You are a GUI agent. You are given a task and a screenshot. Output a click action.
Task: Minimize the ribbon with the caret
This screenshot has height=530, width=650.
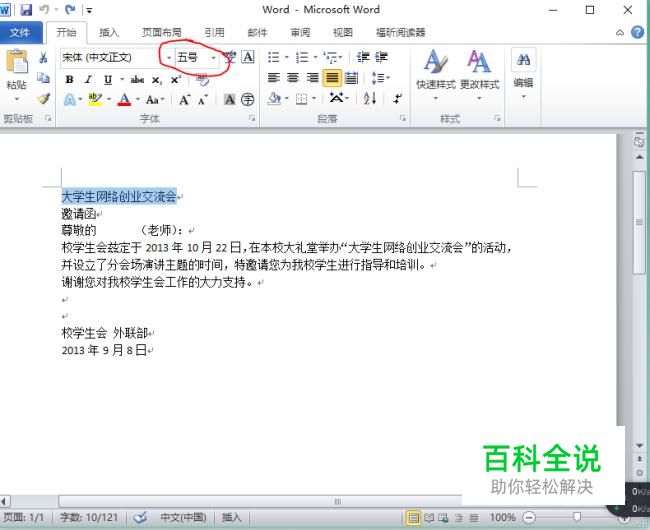(620, 32)
